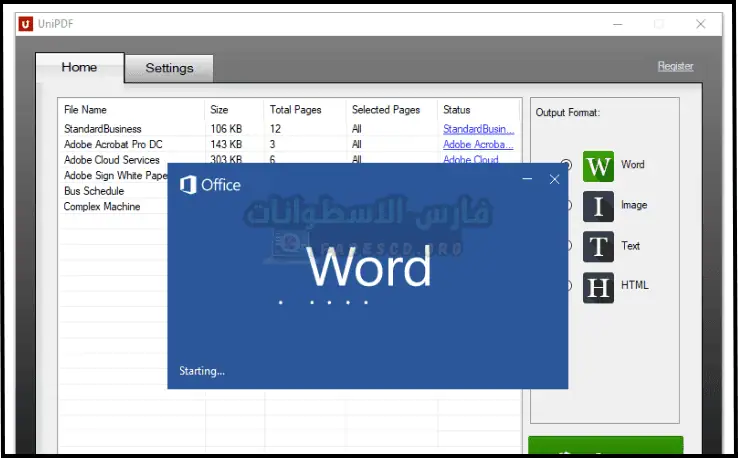The width and height of the screenshot is (738, 458).
Task: Switch to the Home tab
Action: point(79,67)
